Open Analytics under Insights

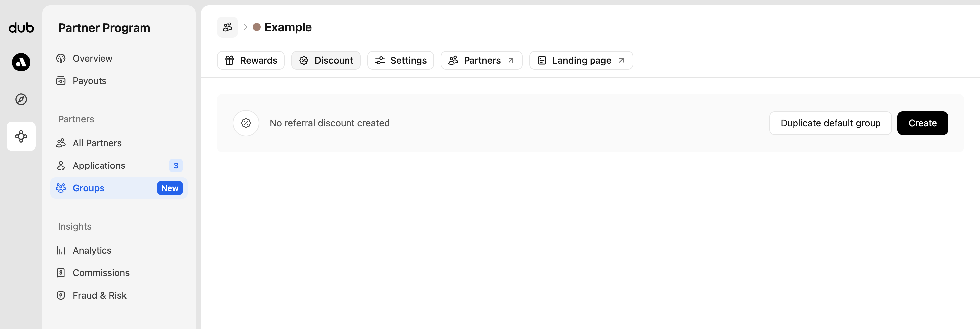(119, 250)
